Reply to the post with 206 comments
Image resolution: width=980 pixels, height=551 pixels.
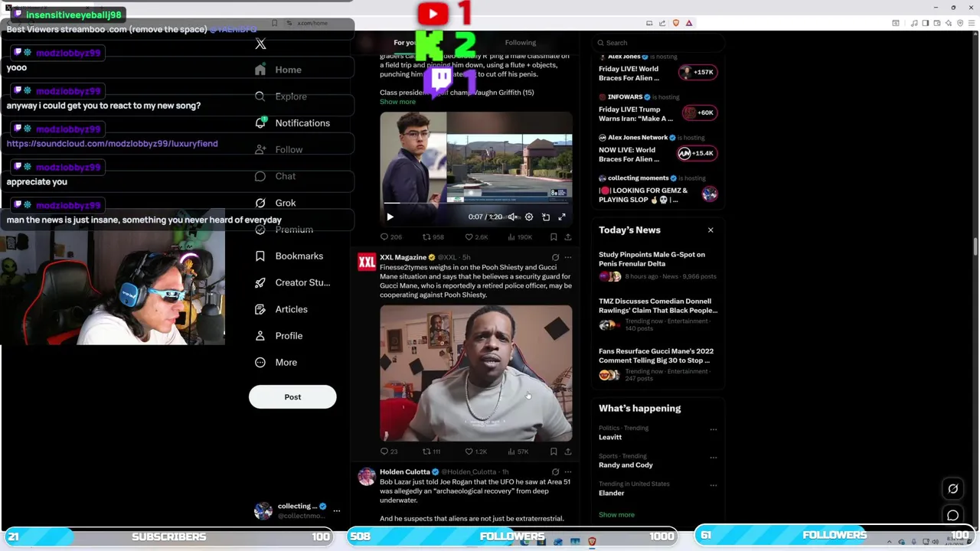pyautogui.click(x=390, y=237)
